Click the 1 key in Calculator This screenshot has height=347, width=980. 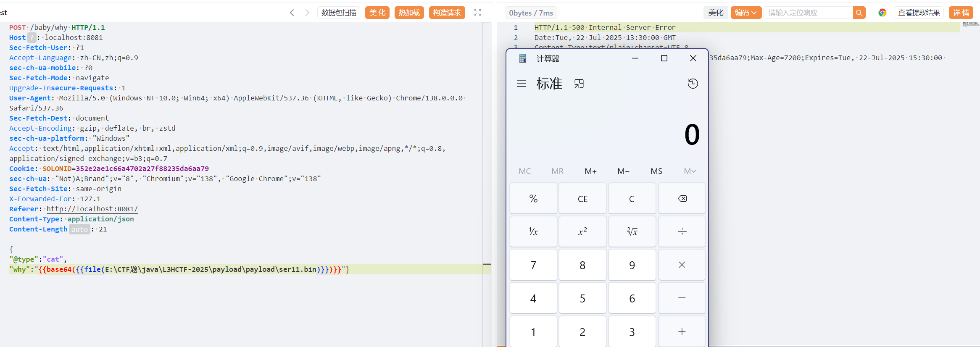[x=533, y=331]
